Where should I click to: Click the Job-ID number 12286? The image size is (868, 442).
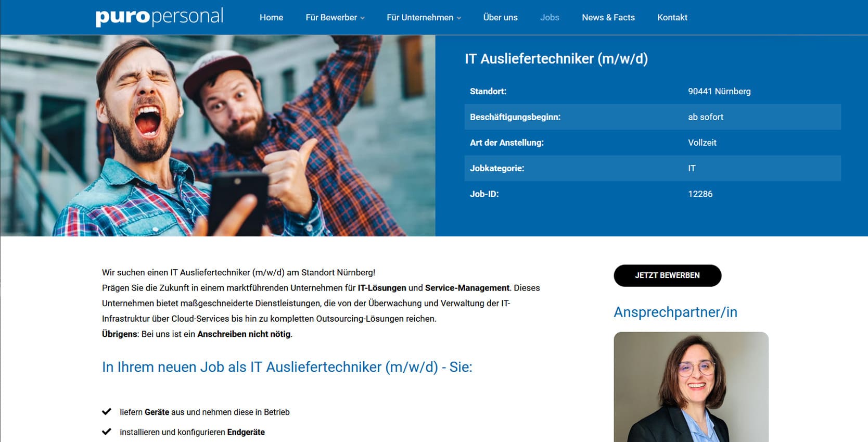tap(700, 194)
